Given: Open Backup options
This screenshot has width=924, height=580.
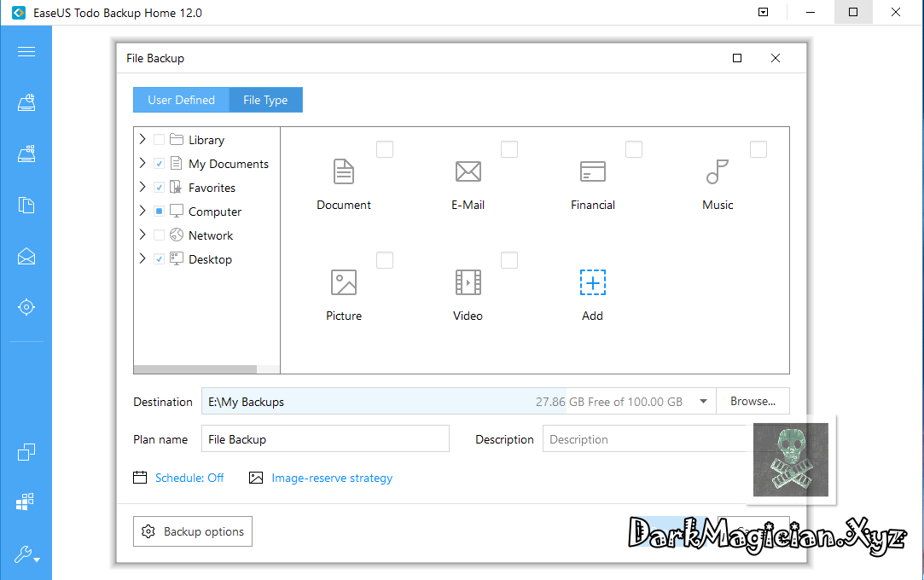Looking at the screenshot, I should (193, 531).
